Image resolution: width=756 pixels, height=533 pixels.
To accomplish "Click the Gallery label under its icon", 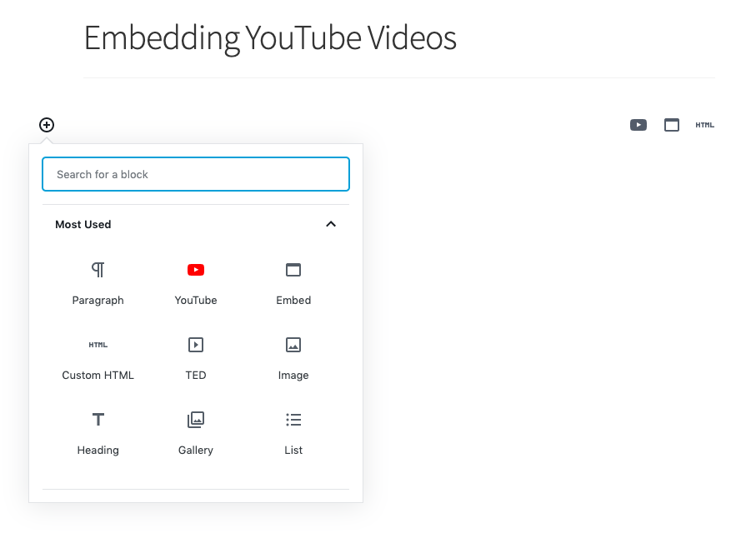I will click(195, 450).
